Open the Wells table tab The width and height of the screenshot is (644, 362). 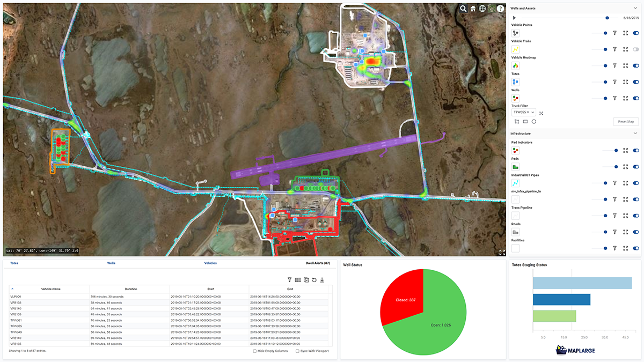[x=111, y=263]
